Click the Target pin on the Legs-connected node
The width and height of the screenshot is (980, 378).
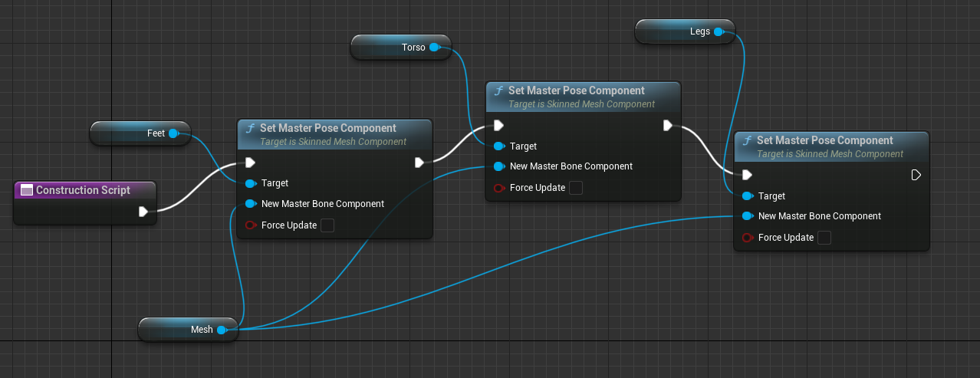point(747,196)
